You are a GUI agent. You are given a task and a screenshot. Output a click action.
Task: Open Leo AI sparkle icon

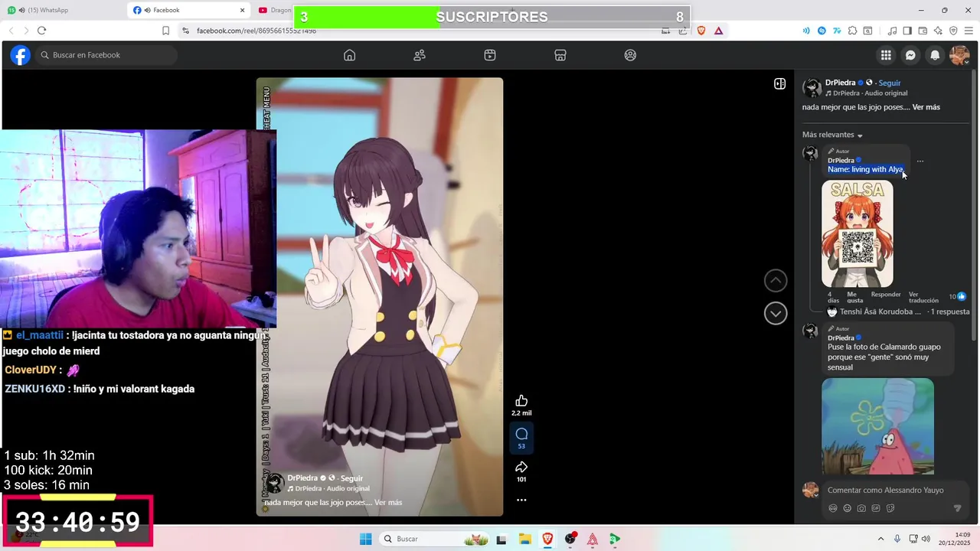tap(938, 31)
